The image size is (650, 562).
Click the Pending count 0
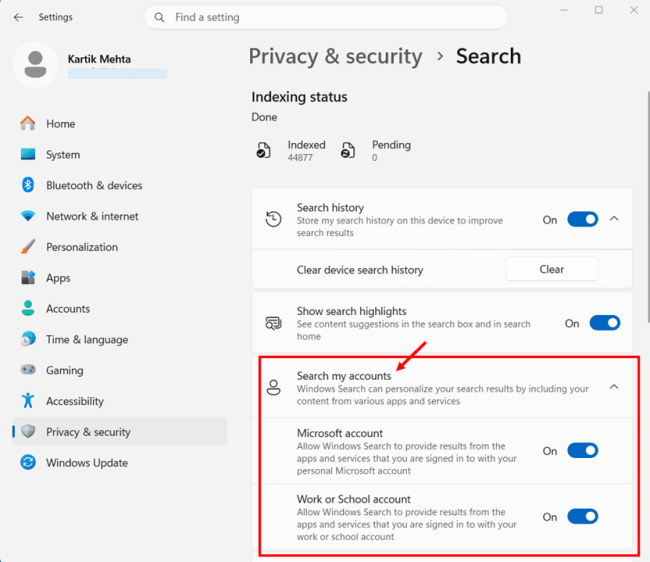[374, 157]
